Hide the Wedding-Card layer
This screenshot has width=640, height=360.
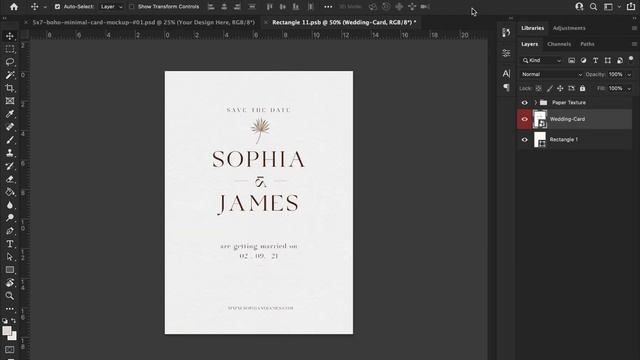[524, 119]
